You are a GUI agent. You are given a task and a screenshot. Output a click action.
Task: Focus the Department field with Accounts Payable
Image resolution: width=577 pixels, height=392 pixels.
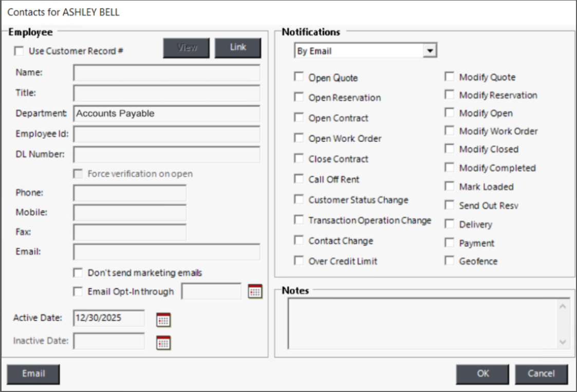(x=166, y=114)
